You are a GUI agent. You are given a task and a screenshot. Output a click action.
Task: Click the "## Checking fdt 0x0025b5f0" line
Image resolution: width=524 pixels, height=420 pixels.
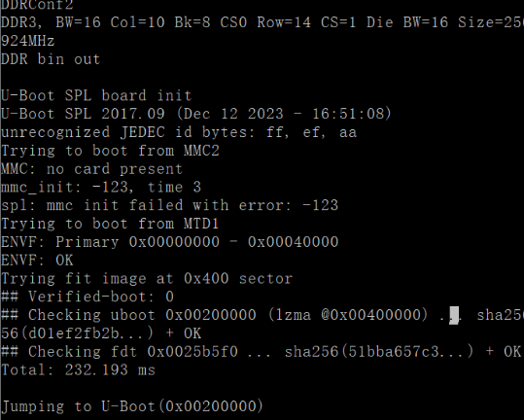point(261,352)
